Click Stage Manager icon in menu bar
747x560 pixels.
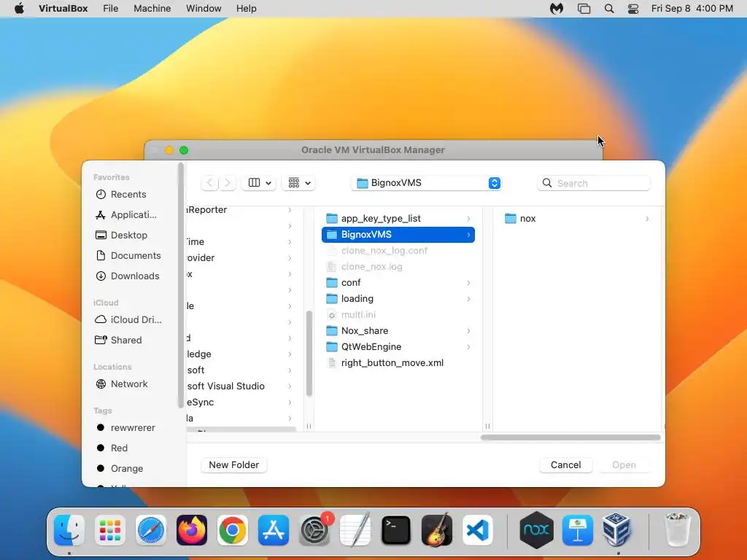point(584,9)
